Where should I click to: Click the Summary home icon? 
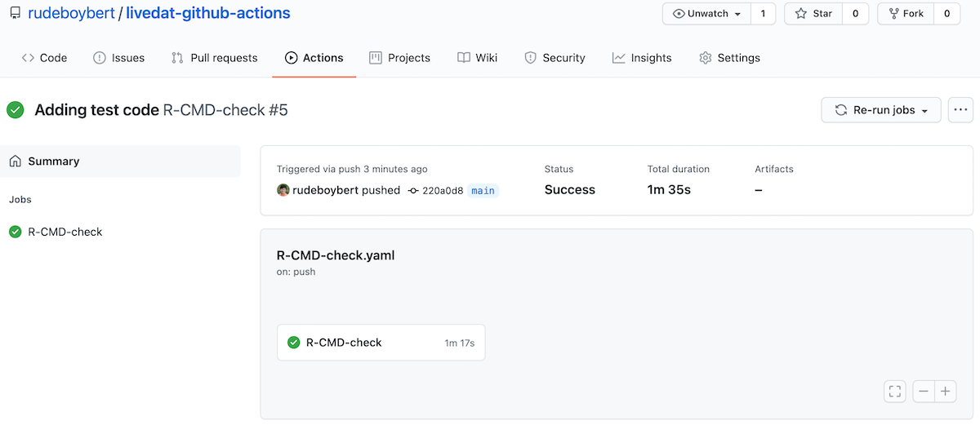click(x=16, y=162)
